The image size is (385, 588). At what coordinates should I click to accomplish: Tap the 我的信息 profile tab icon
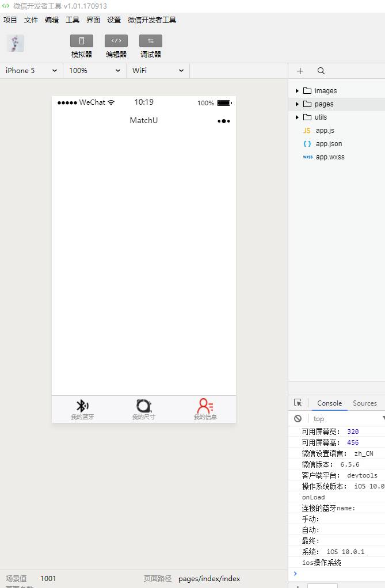pyautogui.click(x=205, y=406)
